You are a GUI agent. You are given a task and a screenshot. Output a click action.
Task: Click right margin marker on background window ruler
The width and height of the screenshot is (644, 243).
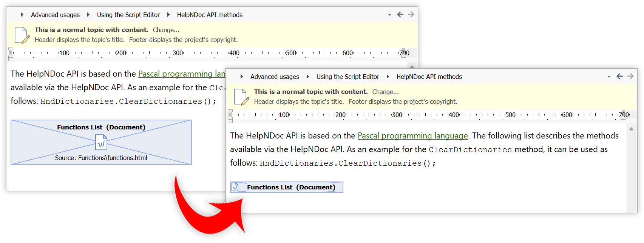(x=403, y=54)
